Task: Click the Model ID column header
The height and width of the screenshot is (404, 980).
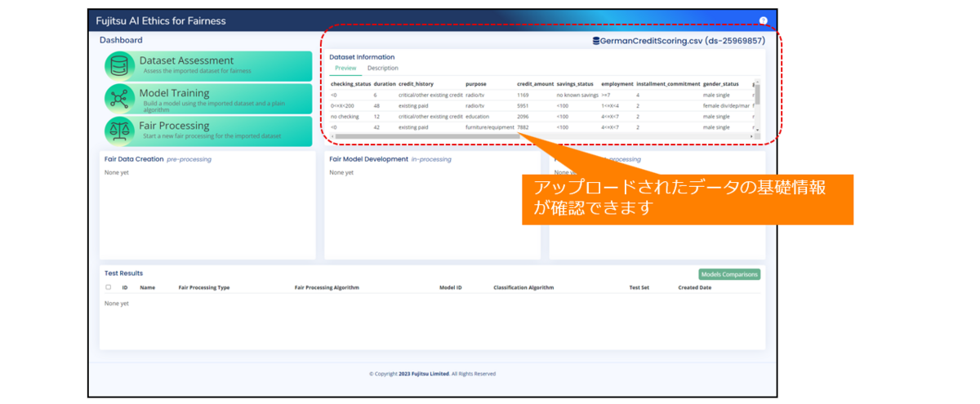Action: point(451,288)
